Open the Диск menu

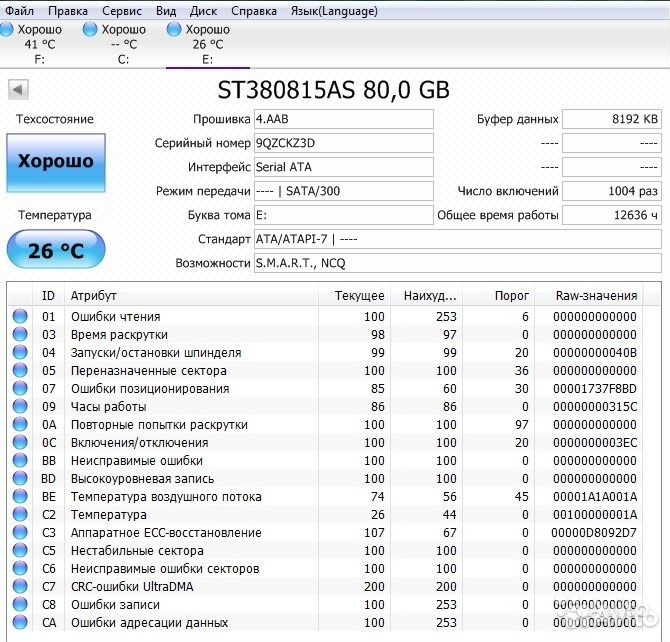click(203, 11)
